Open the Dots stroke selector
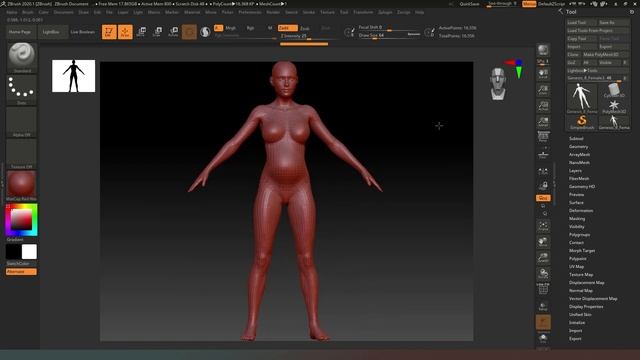640x360 pixels. pyautogui.click(x=22, y=90)
